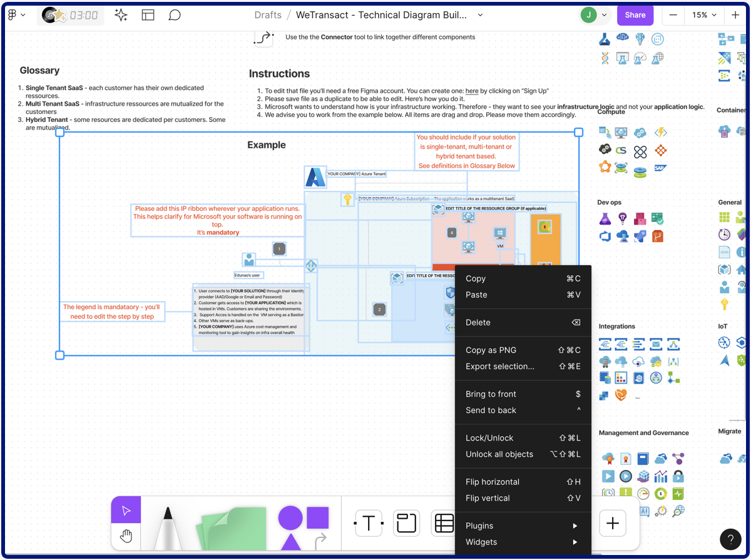
Task: Open the help question-mark button
Action: click(x=730, y=539)
